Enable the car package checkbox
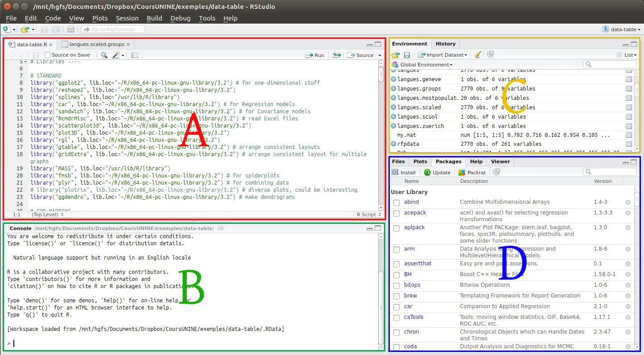This screenshot has width=644, height=355. click(396, 307)
